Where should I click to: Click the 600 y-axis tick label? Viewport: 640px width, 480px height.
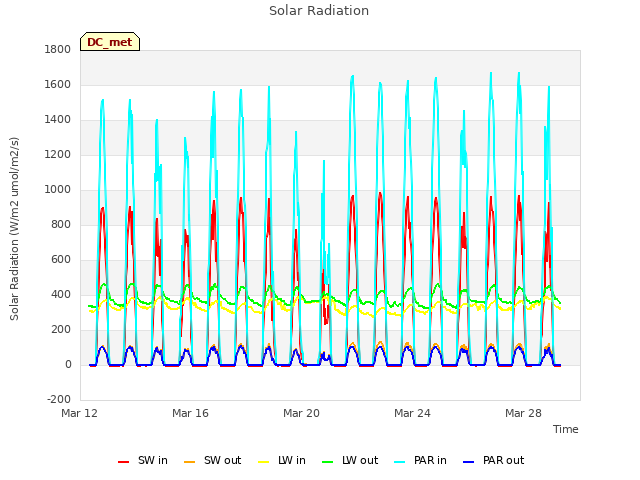point(61,260)
